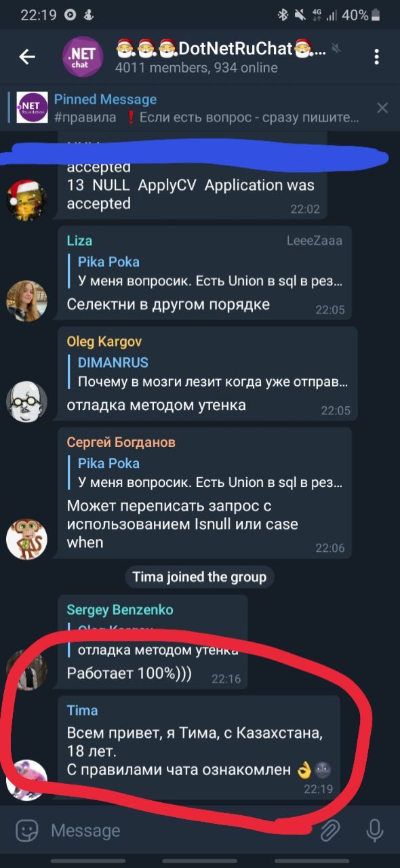The height and width of the screenshot is (868, 400).
Task: Open the monkey avatar of Сергей Богданов
Action: [26, 539]
